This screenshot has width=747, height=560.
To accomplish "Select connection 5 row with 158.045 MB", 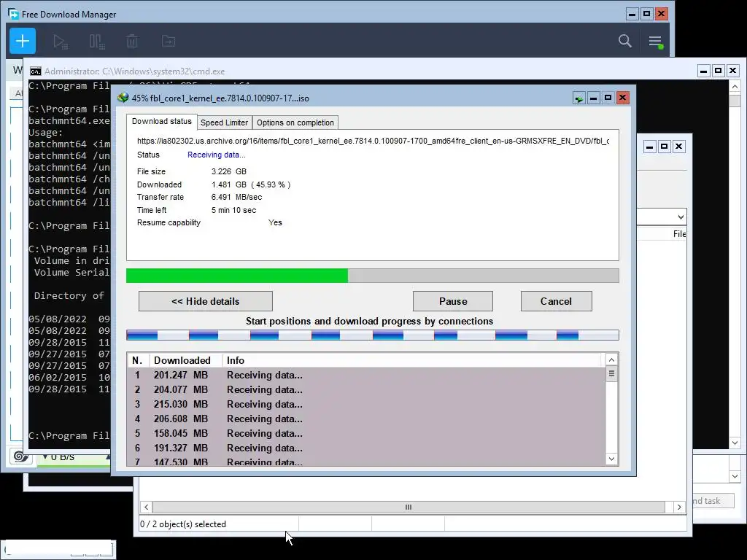I will tap(366, 433).
